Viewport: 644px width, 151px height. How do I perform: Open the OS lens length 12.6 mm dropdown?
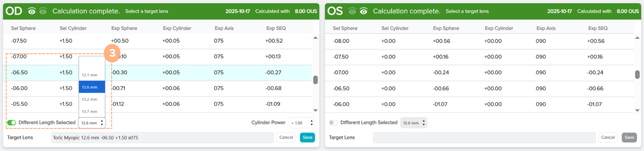[414, 123]
